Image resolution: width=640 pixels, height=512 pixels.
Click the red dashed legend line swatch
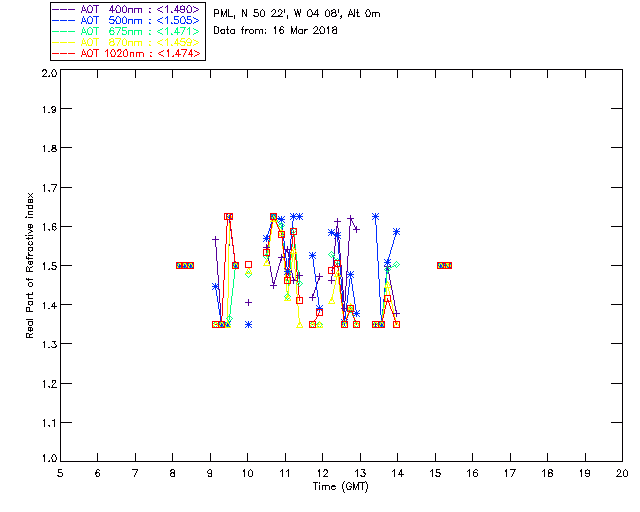click(64, 53)
